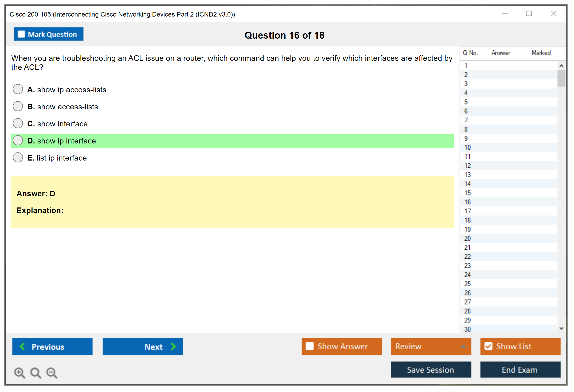Toggle the Show Answer checkbox

pyautogui.click(x=310, y=346)
